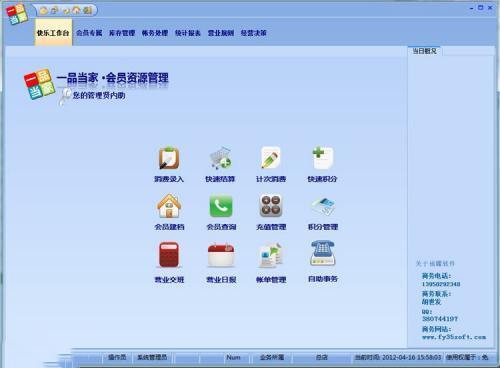Close the application window
This screenshot has height=368, width=500.
tap(490, 8)
